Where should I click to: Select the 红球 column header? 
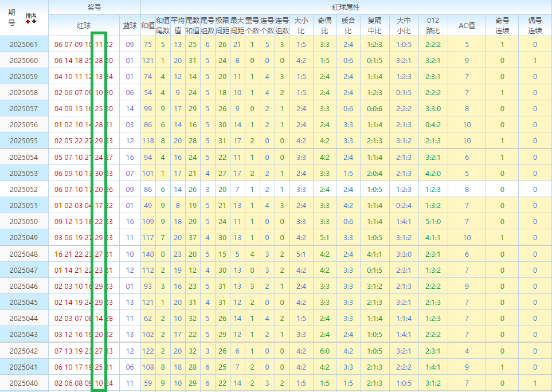[x=84, y=25]
